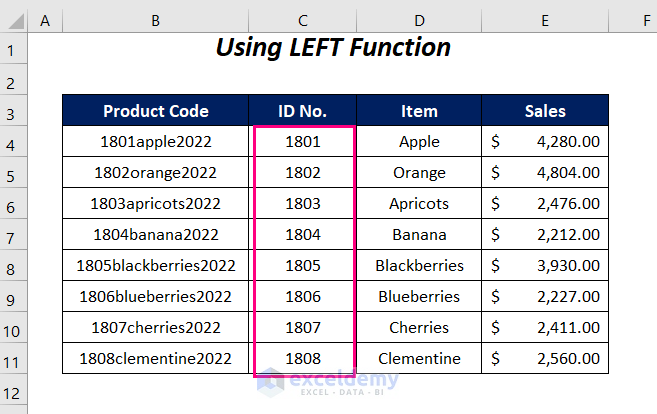Click the 'ID No.' header cell
Image resolution: width=657 pixels, height=414 pixels.
point(302,111)
